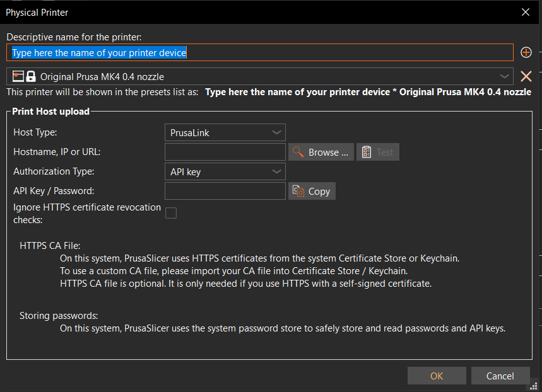Click the disabled Test button

pyautogui.click(x=378, y=152)
